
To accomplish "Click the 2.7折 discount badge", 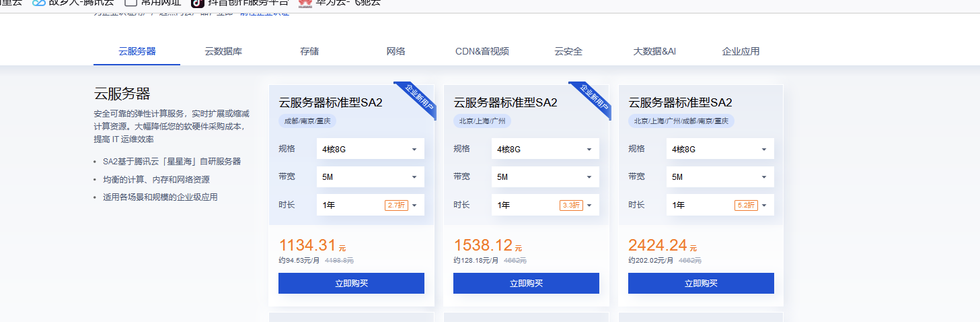I will (x=396, y=205).
